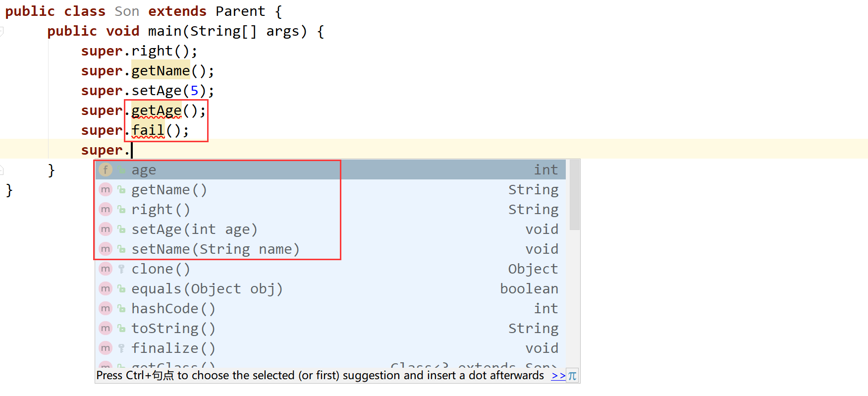868x396 pixels.
Task: Click the Parent class name in the declaration
Action: point(240,11)
